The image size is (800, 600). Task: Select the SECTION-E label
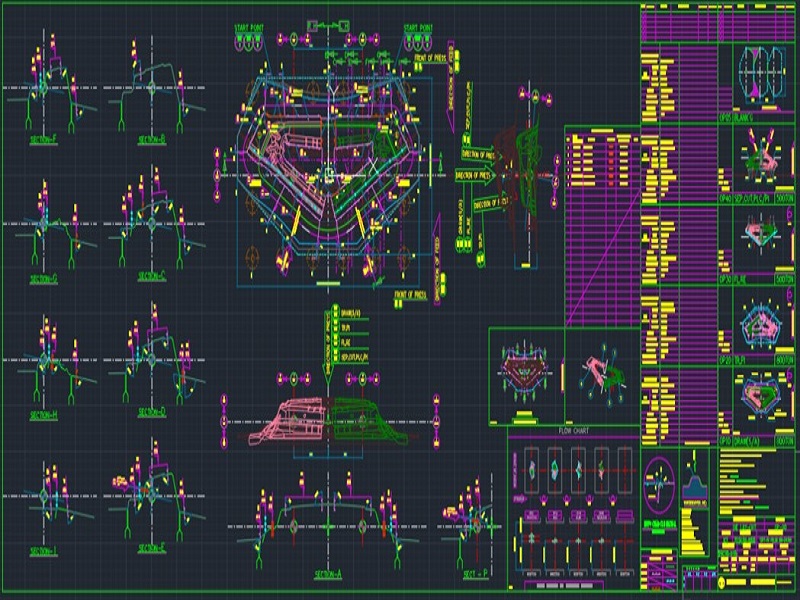[x=151, y=548]
